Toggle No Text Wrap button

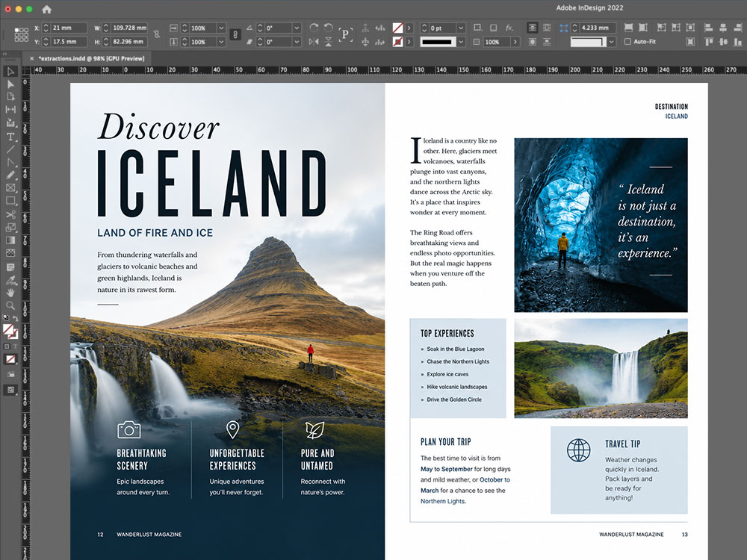point(533,28)
